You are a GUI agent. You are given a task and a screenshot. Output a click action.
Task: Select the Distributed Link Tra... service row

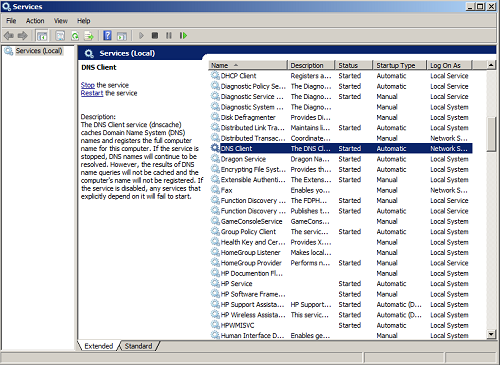coord(341,127)
